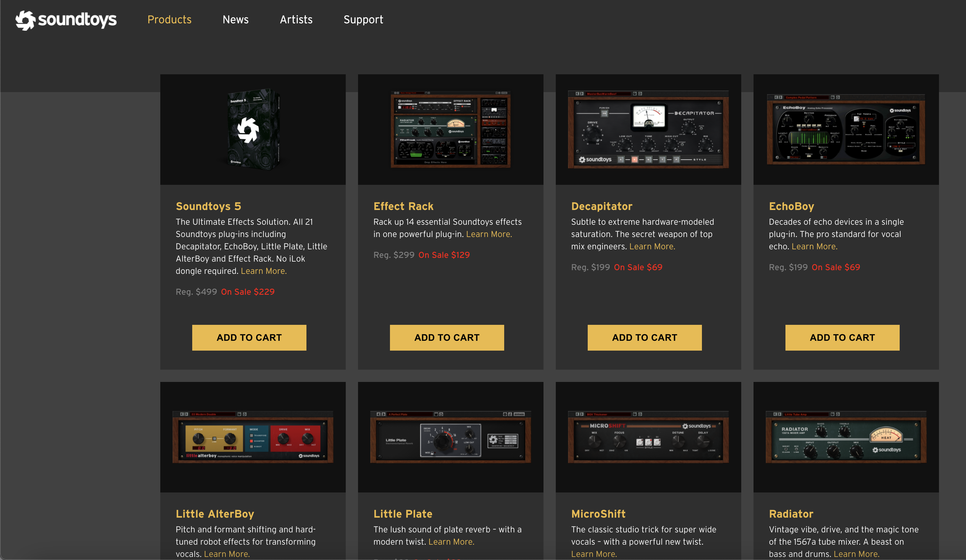The width and height of the screenshot is (966, 560).
Task: Click EchoBoy's On Sale $69 price
Action: [836, 267]
